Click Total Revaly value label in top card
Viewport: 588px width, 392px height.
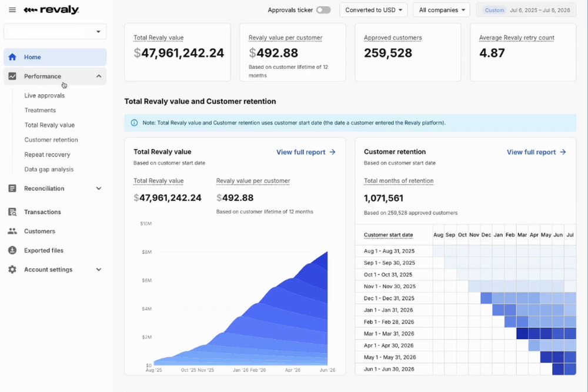(159, 38)
